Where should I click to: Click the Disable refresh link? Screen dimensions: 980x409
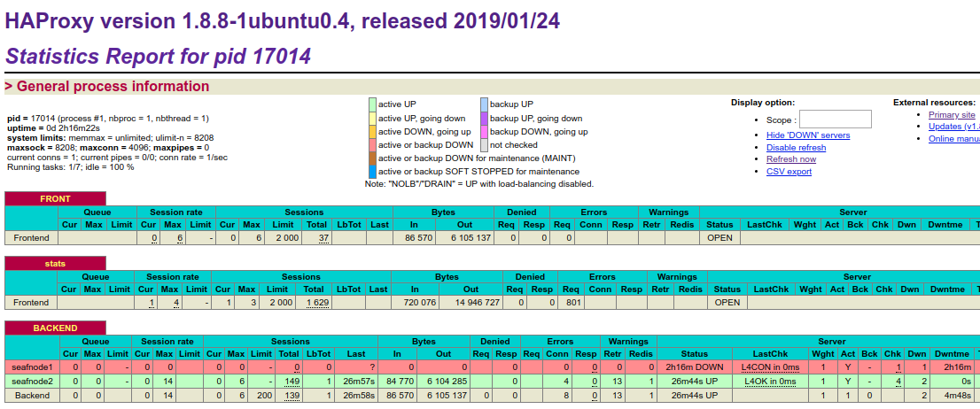pos(796,148)
